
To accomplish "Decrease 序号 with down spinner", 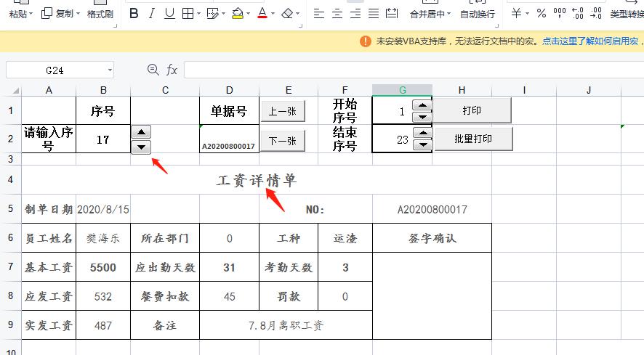I will 141,147.
